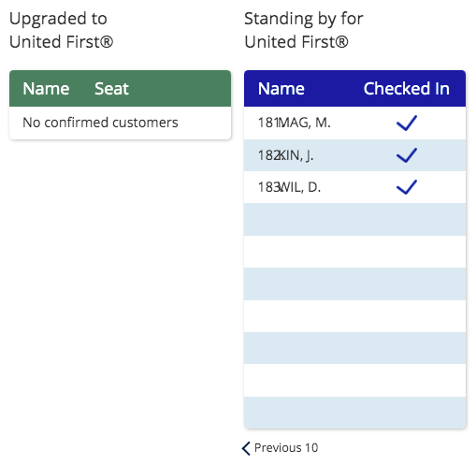Click the Checked In column header
Screen dimensions: 476x465
(x=407, y=89)
